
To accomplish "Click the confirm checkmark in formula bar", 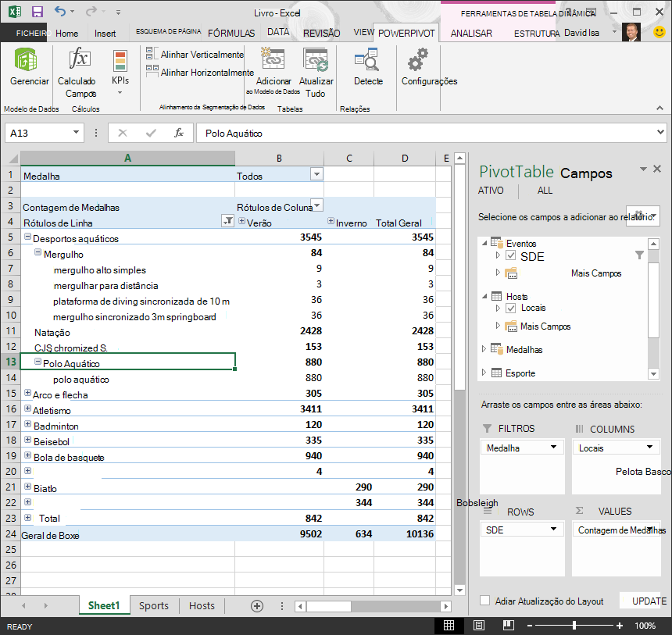I will coord(151,134).
